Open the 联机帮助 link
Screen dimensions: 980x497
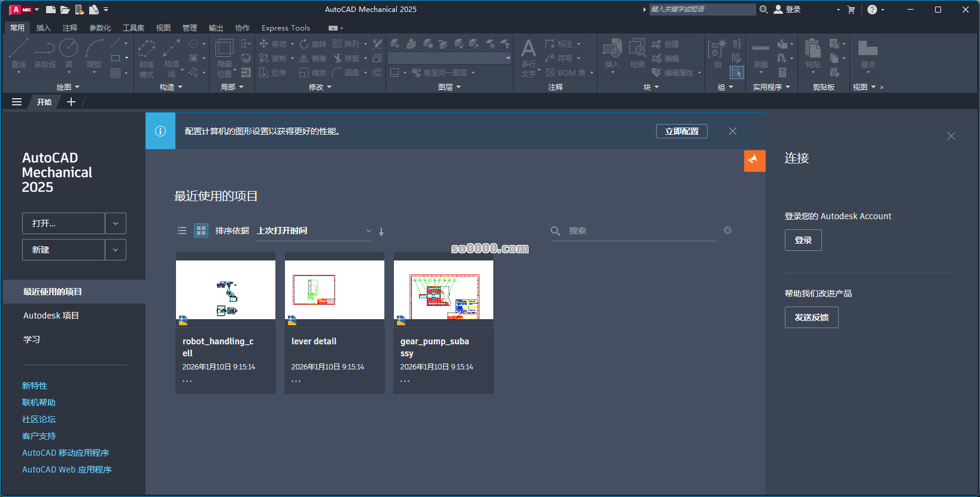tap(39, 402)
